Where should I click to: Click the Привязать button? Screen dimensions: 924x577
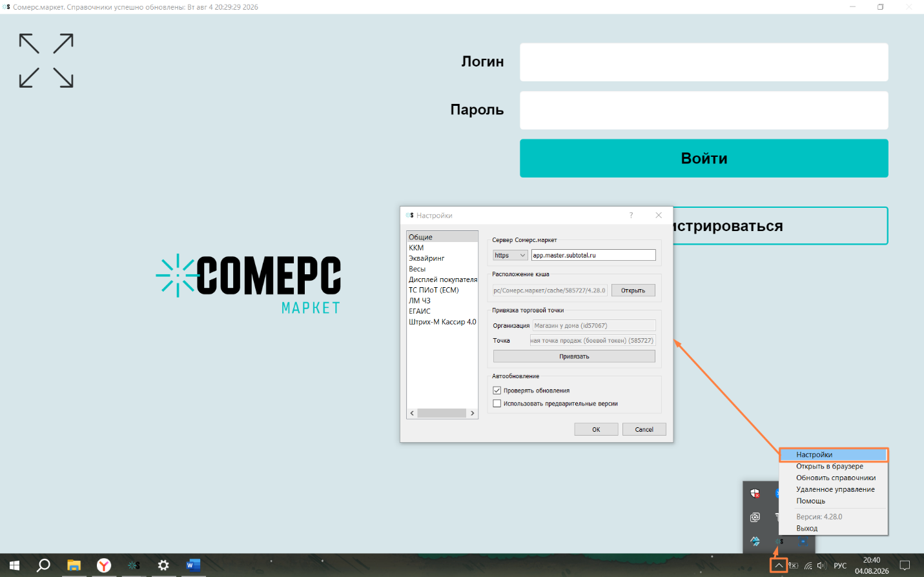coord(574,356)
